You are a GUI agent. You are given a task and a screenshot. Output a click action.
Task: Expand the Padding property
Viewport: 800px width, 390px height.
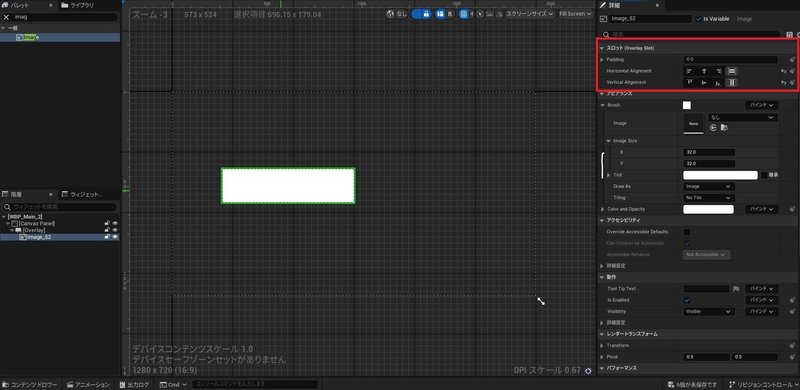pos(603,60)
